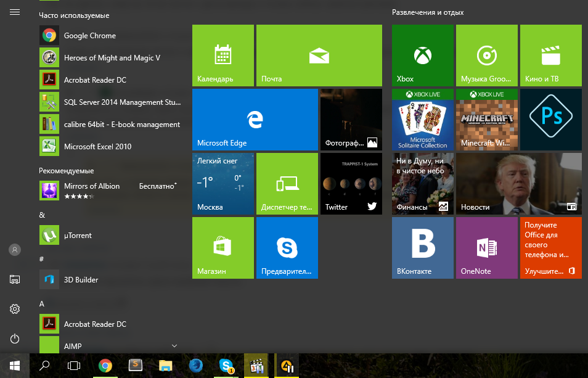Expand the hamburger menu at top left
This screenshot has height=378, width=588.
click(x=15, y=12)
